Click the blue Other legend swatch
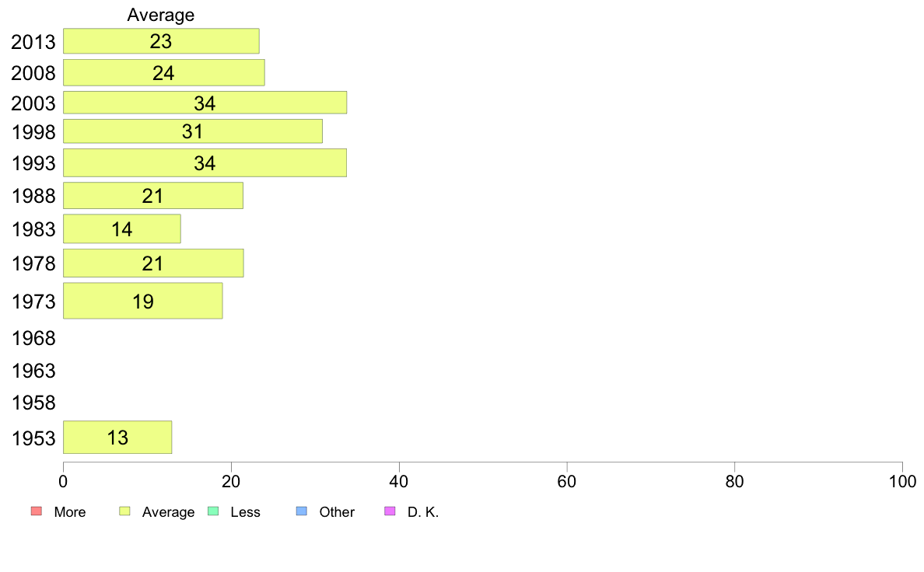924x572 pixels. pyautogui.click(x=302, y=511)
